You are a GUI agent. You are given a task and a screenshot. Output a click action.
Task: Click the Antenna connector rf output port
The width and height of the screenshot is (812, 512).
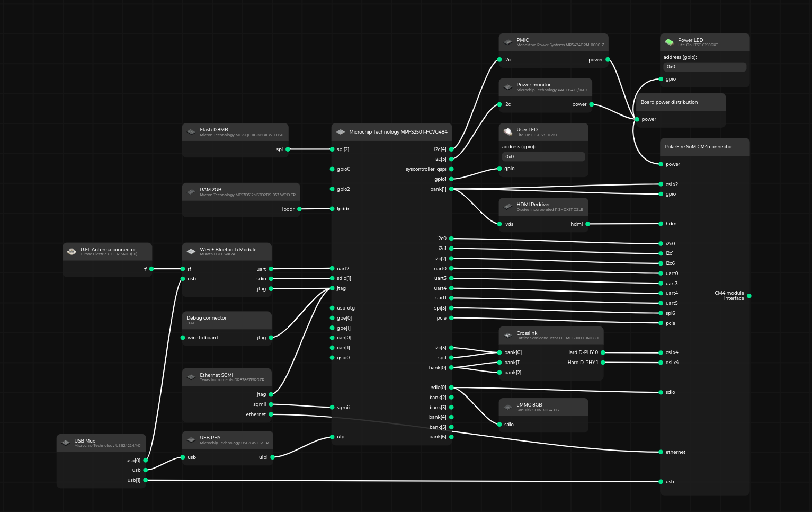(151, 269)
